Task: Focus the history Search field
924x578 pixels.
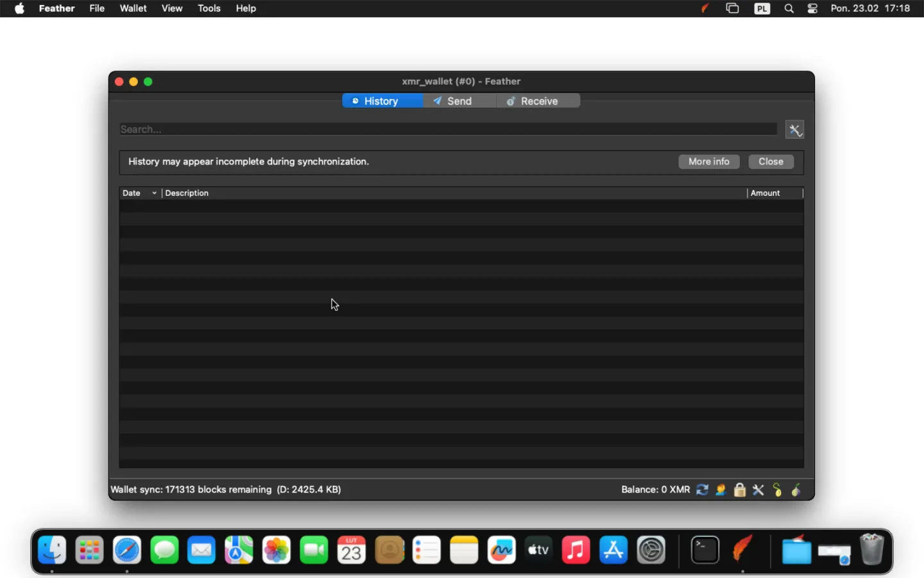Action: [x=449, y=130]
